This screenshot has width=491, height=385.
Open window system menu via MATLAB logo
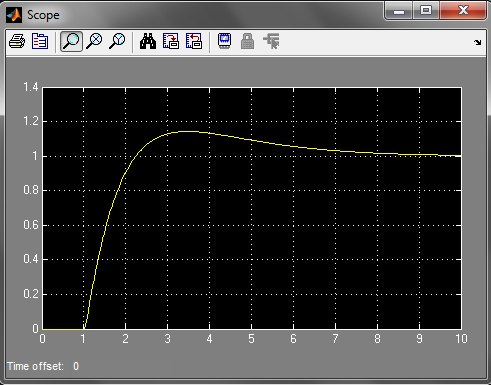pyautogui.click(x=14, y=15)
